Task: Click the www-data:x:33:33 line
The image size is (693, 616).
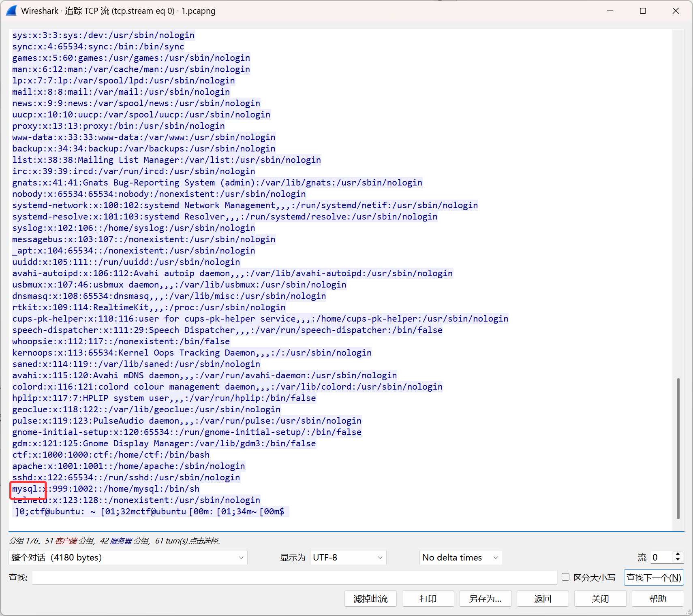Action: click(144, 137)
